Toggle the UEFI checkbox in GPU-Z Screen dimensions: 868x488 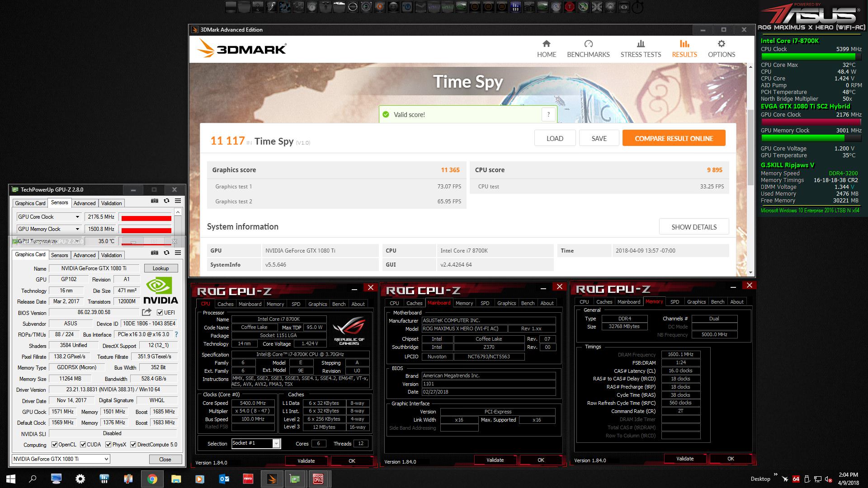click(x=160, y=312)
